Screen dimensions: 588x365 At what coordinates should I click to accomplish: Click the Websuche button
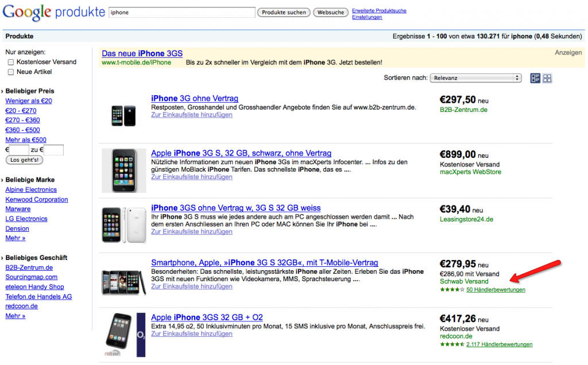[x=331, y=13]
